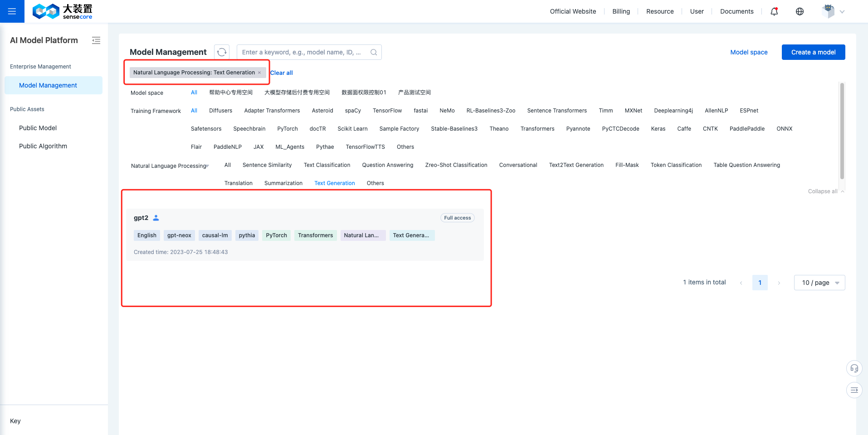This screenshot has width=868, height=435.
Task: Collapse all filters
Action: (826, 191)
